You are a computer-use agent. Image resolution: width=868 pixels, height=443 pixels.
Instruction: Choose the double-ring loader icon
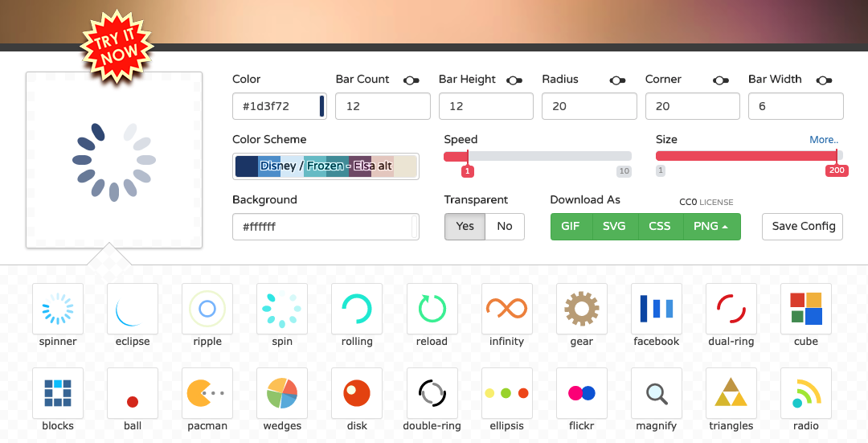[432, 392]
